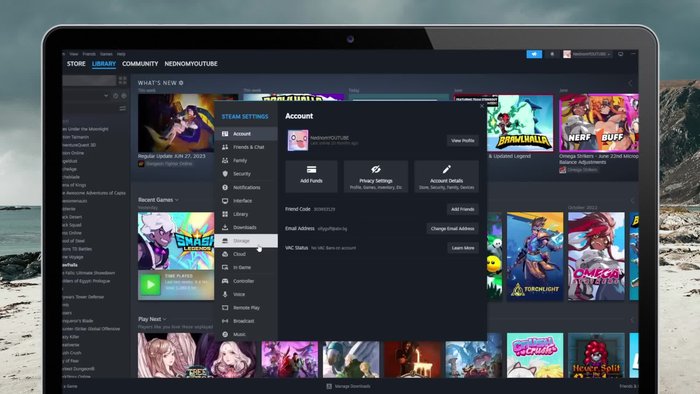Screen dimensions: 700x394
Task: Open the NEDNOMYOUTUBE profile tab
Action: (191, 64)
